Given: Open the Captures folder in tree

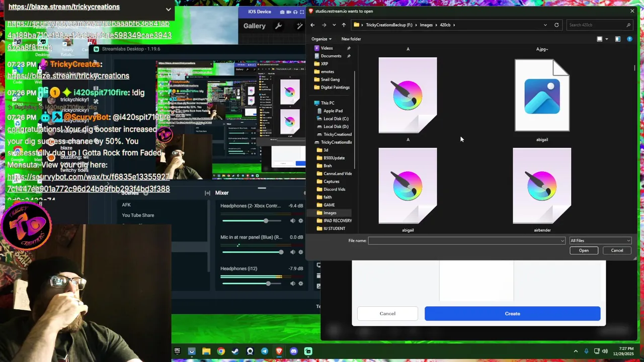Looking at the screenshot, I should [x=331, y=182].
